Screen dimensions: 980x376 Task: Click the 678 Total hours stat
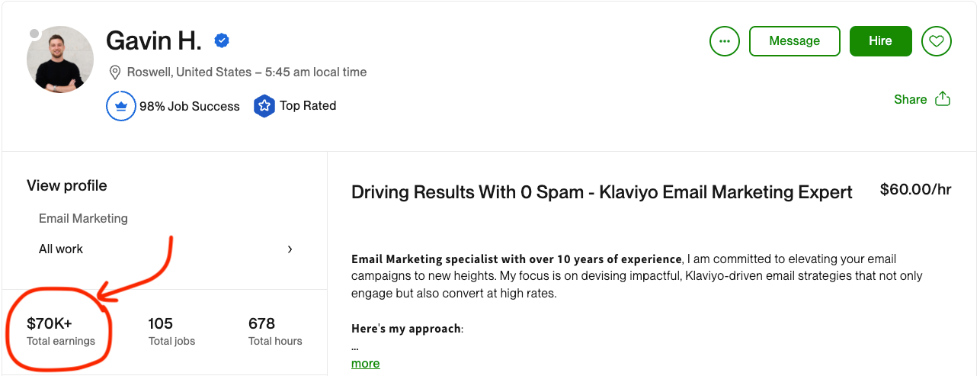tap(275, 331)
